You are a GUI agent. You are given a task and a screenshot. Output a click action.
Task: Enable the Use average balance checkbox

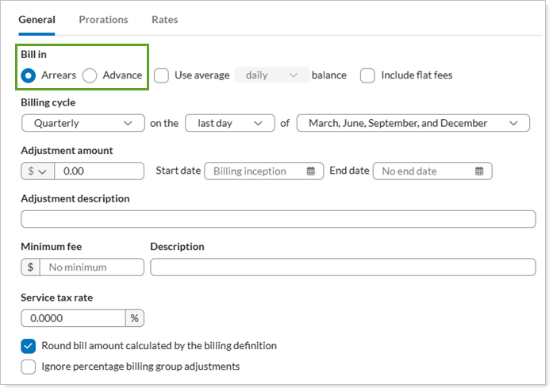point(161,75)
